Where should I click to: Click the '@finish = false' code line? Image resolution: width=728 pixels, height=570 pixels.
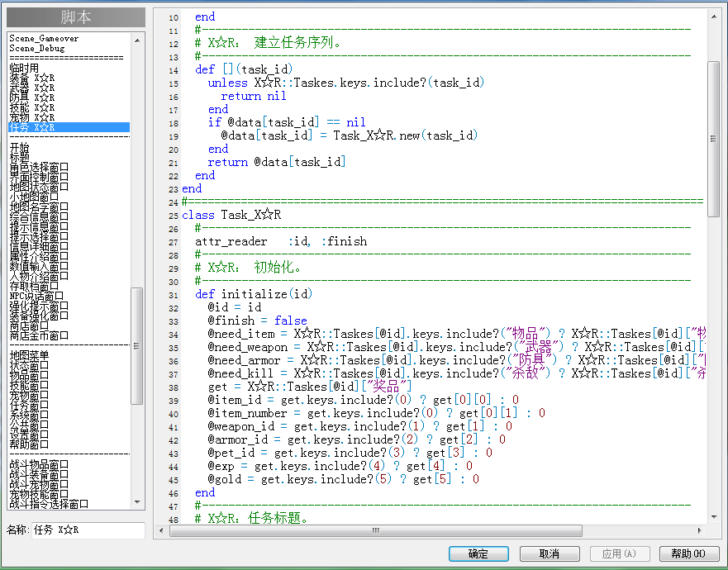click(257, 321)
